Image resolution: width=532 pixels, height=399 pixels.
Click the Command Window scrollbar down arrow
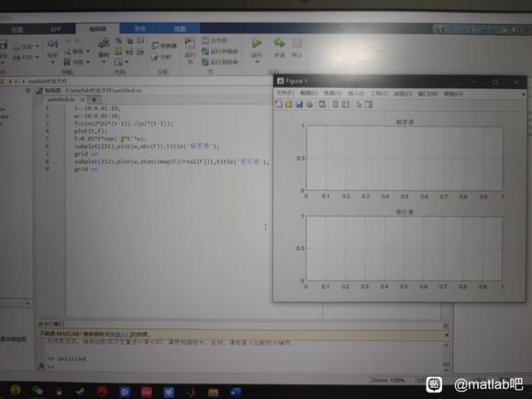tap(446, 371)
